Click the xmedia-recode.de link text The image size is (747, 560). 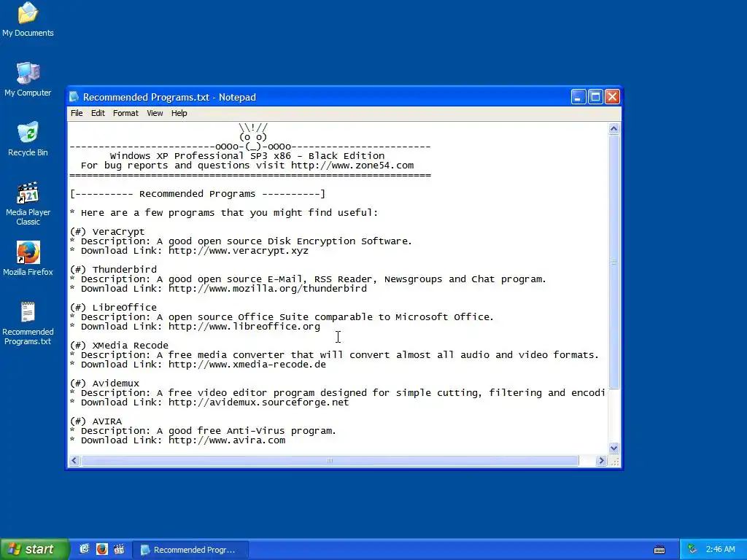point(247,365)
